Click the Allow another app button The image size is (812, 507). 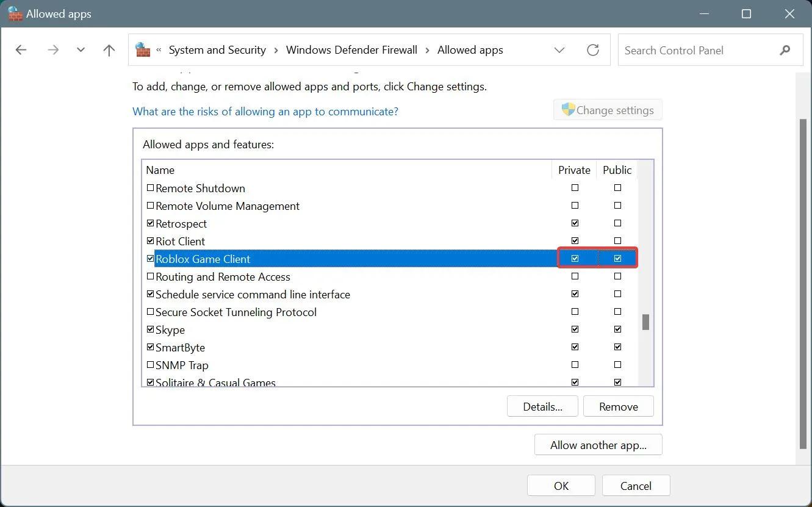click(598, 445)
